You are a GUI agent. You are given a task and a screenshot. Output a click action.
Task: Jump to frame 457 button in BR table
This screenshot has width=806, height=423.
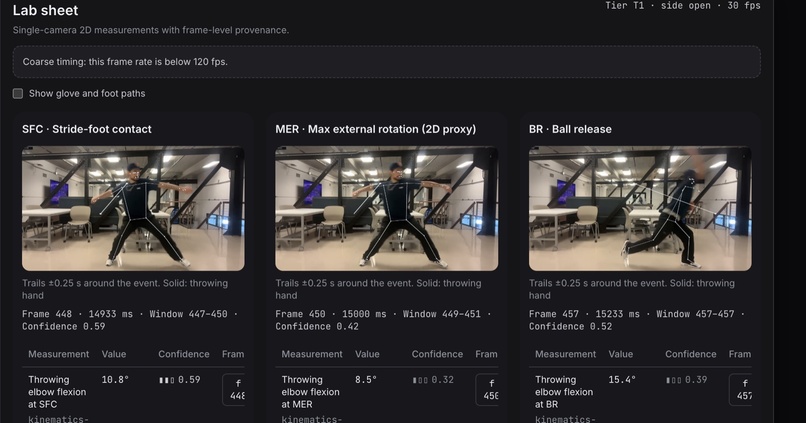[741, 389]
